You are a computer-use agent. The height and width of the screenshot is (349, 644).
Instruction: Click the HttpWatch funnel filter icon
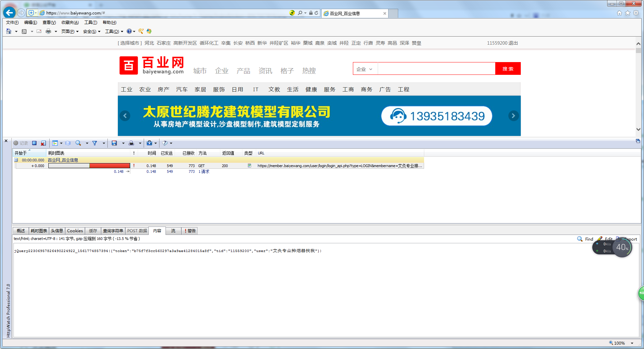click(x=95, y=143)
